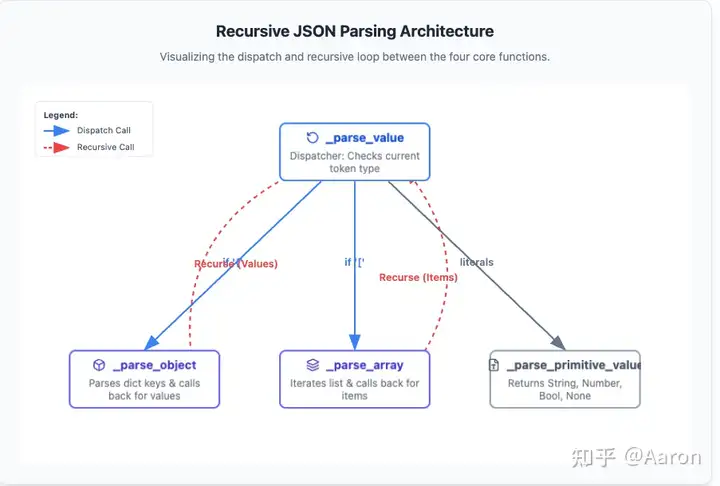Select the "Recurse (Values)" edge label
Screen dimensions: 720x486
point(236,264)
